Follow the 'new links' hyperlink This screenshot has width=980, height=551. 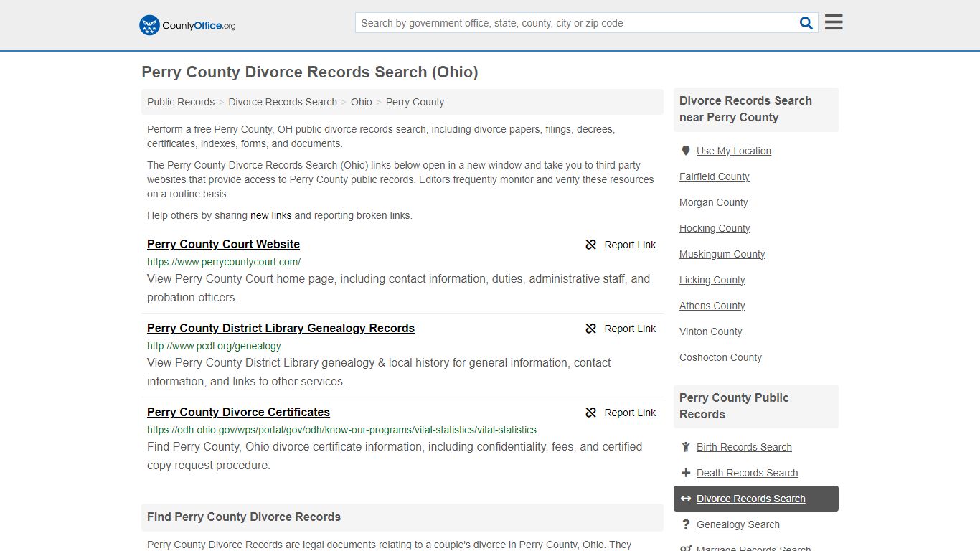[270, 215]
